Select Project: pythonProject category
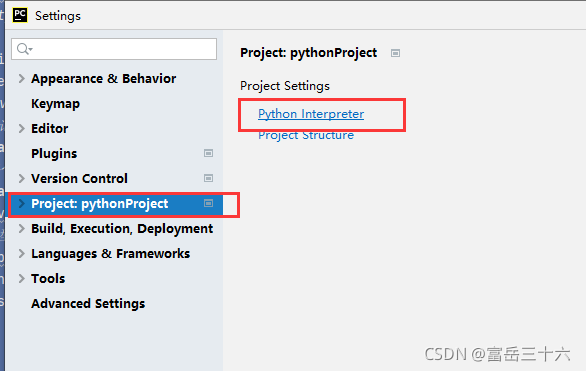The width and height of the screenshot is (586, 371). click(x=116, y=204)
